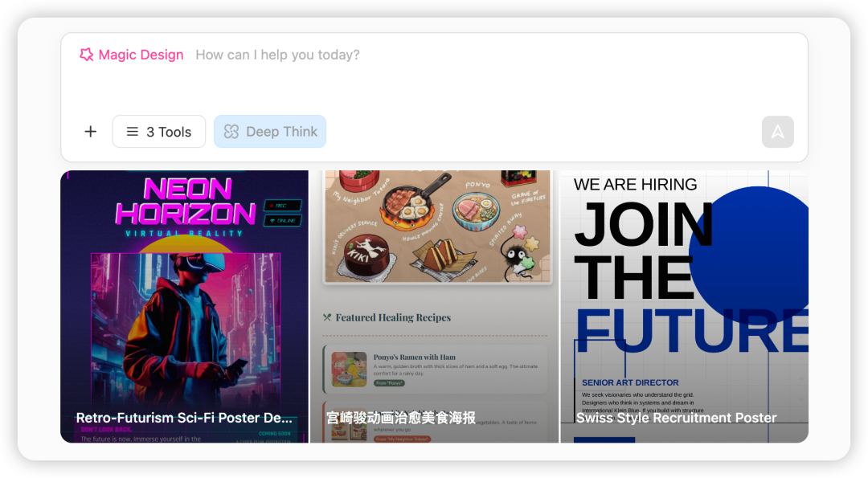Click the send arrow button
This screenshot has width=868, height=478.
pos(777,132)
